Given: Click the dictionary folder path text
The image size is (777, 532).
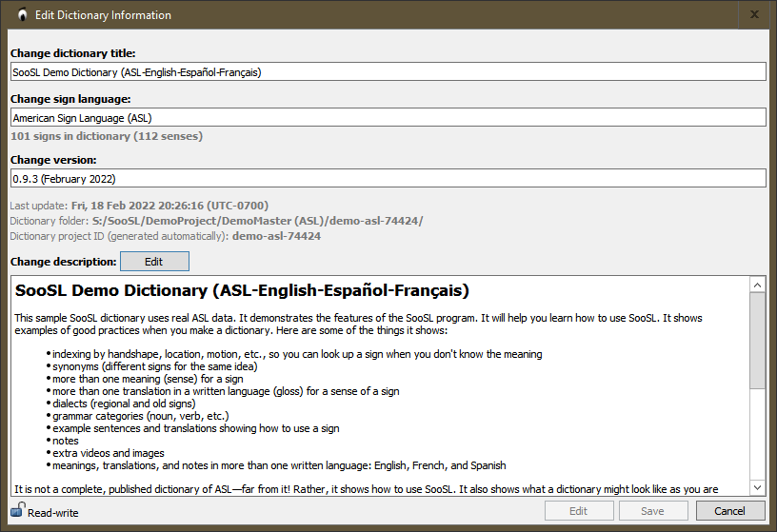Looking at the screenshot, I should 258,221.
